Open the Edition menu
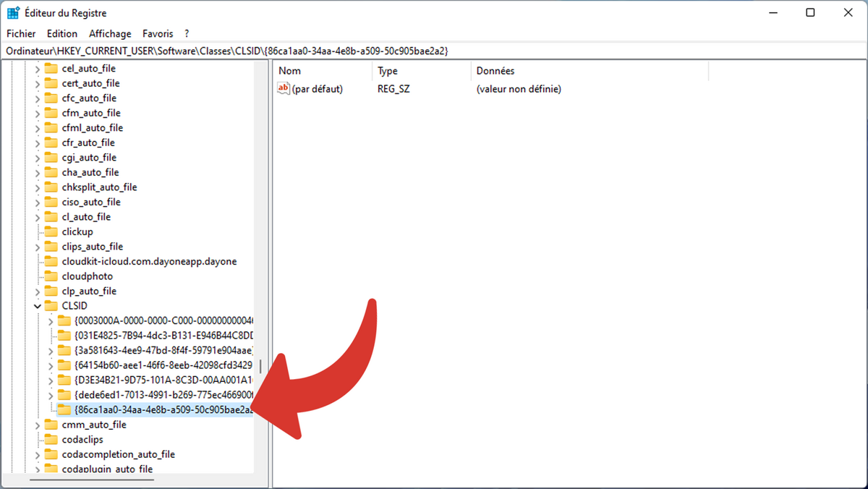This screenshot has height=489, width=868. pyautogui.click(x=62, y=33)
